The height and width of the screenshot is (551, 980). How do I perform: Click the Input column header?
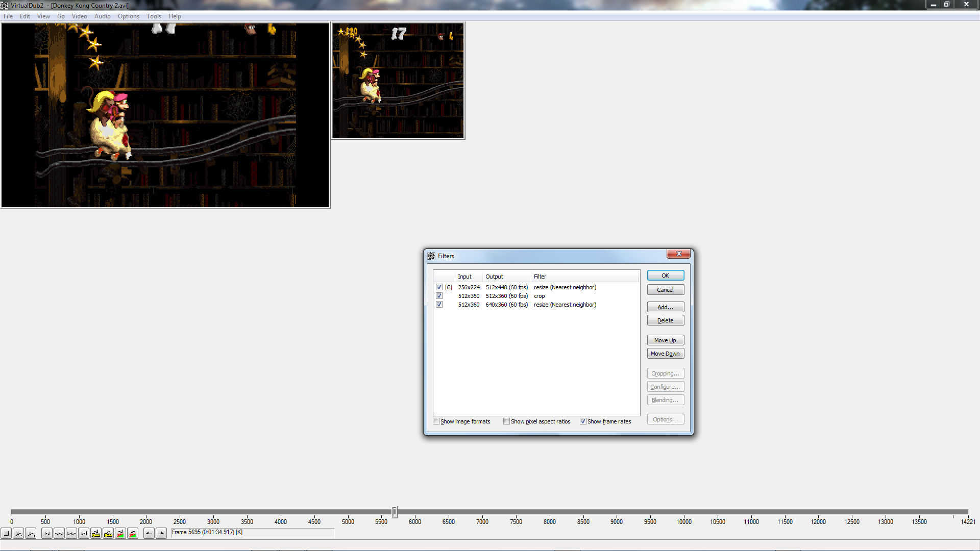tap(468, 277)
